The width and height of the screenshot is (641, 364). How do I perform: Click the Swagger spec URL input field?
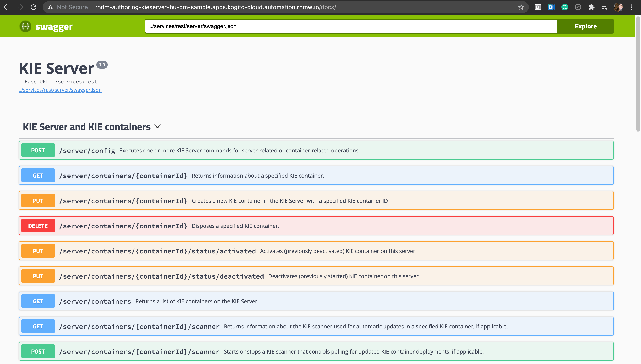(x=350, y=26)
